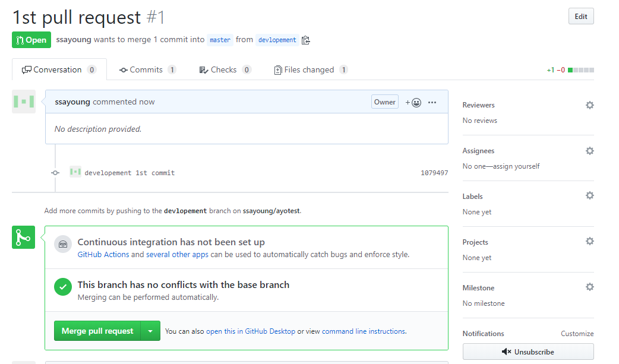Open the Milestone gear settings

590,287
